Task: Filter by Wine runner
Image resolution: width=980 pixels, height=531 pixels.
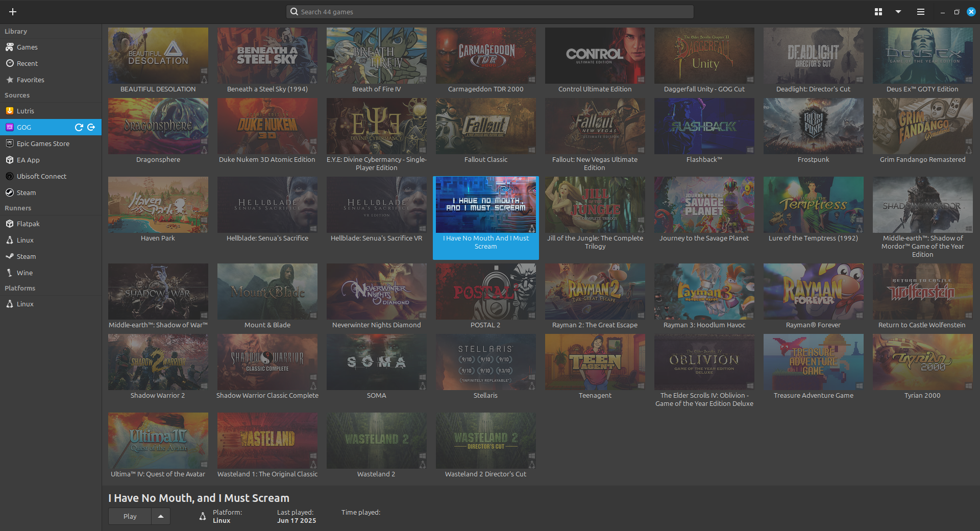Action: pos(51,273)
